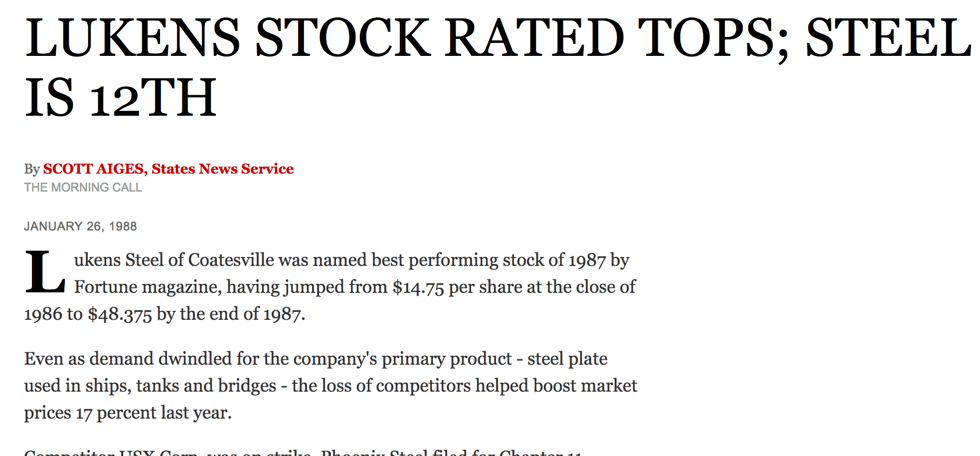Image resolution: width=980 pixels, height=456 pixels.
Task: Click the $48.375 share price text
Action: tap(120, 314)
